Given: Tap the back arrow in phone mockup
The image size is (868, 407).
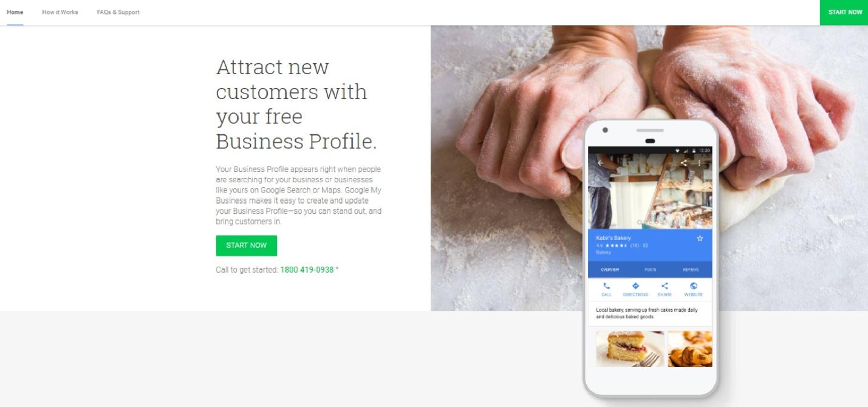Looking at the screenshot, I should point(600,163).
